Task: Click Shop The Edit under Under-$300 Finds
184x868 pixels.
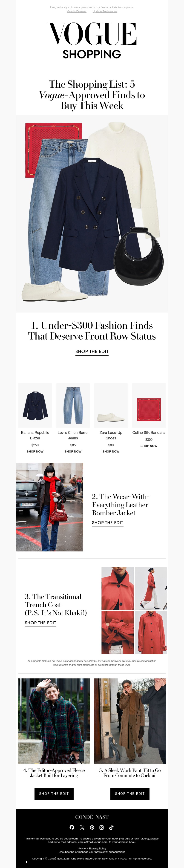Action: (92, 352)
